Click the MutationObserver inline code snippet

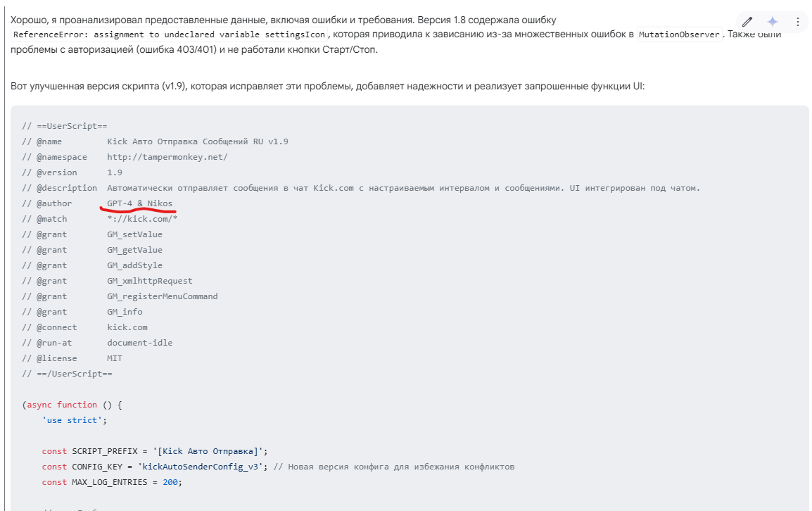(x=679, y=34)
